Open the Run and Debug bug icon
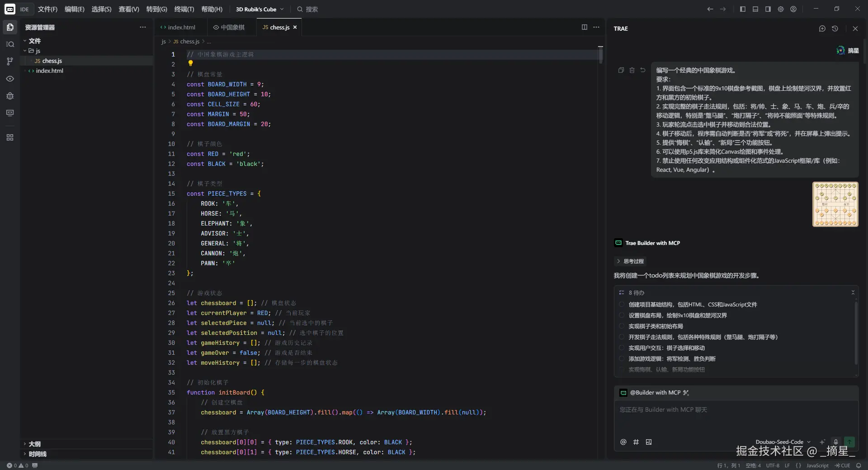The image size is (868, 470). [10, 96]
